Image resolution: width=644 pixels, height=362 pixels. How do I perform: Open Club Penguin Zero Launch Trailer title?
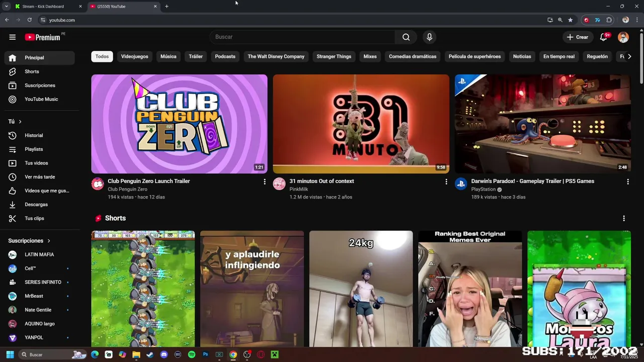(148, 181)
